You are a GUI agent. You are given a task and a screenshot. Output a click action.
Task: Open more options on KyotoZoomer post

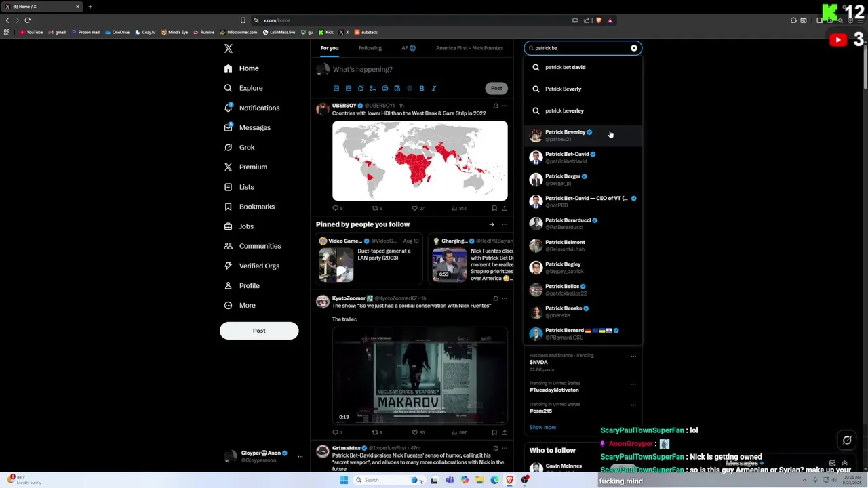tap(504, 298)
